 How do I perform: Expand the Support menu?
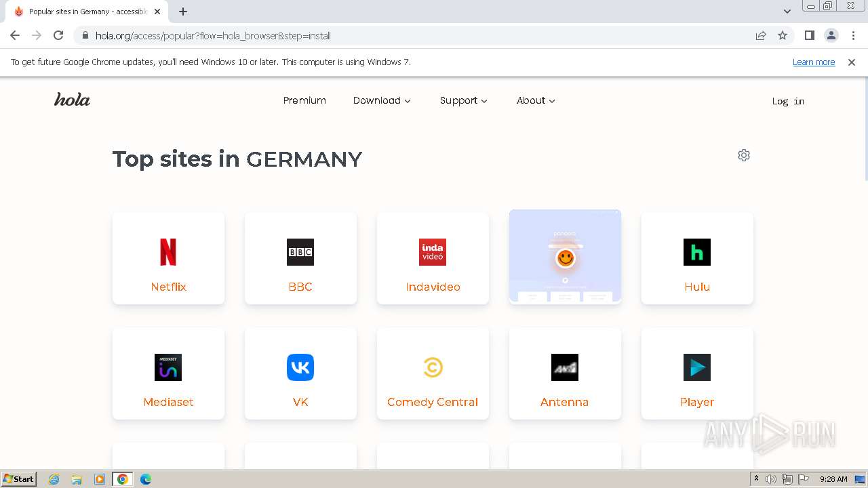[464, 100]
